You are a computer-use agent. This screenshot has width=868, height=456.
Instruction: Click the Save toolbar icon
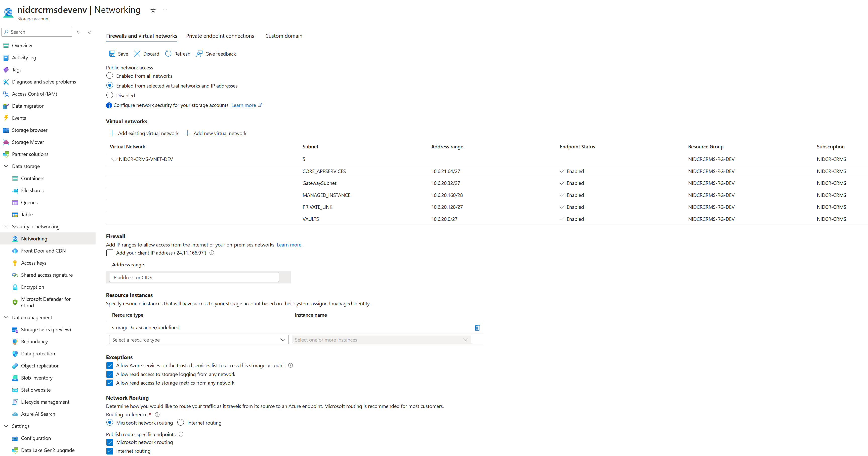point(112,54)
